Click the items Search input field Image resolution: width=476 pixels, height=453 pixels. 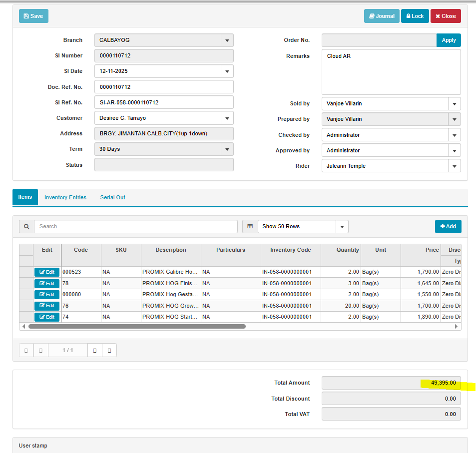point(135,226)
